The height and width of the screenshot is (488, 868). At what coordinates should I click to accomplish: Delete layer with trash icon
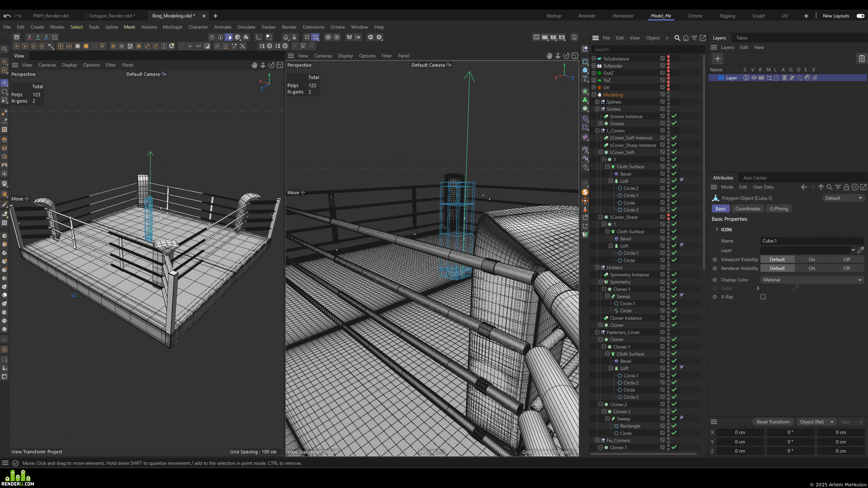862,59
